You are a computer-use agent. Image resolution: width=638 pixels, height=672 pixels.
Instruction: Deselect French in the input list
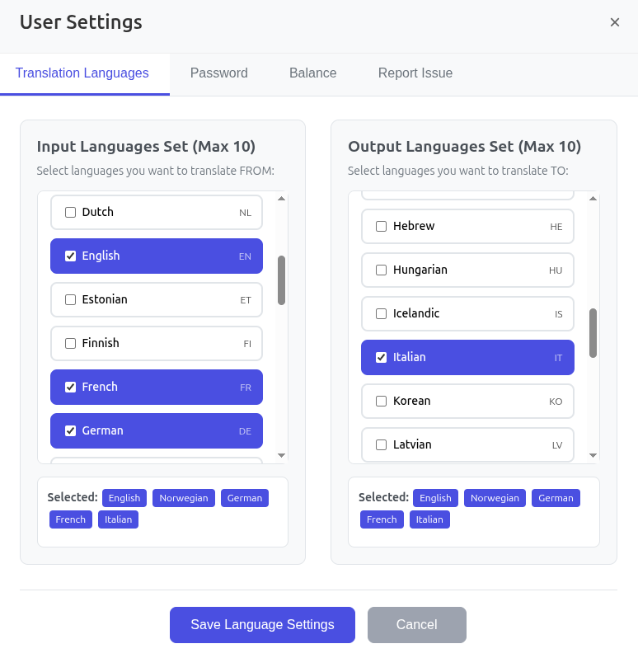coord(71,387)
